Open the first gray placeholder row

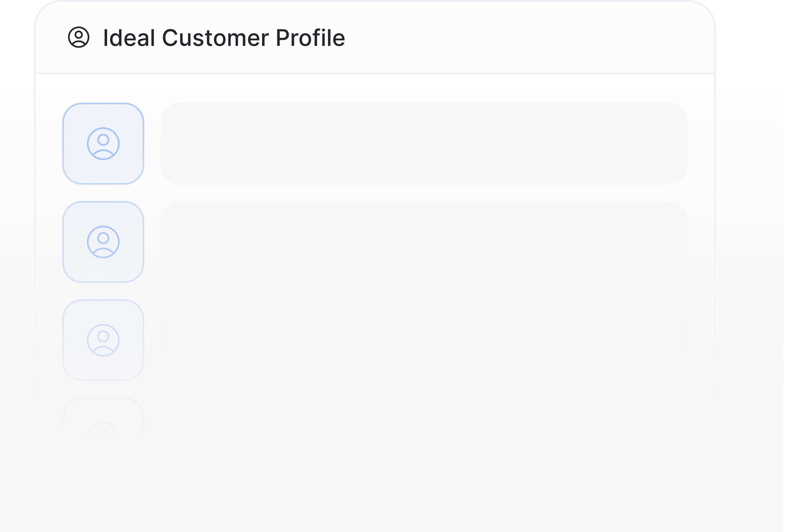point(424,144)
